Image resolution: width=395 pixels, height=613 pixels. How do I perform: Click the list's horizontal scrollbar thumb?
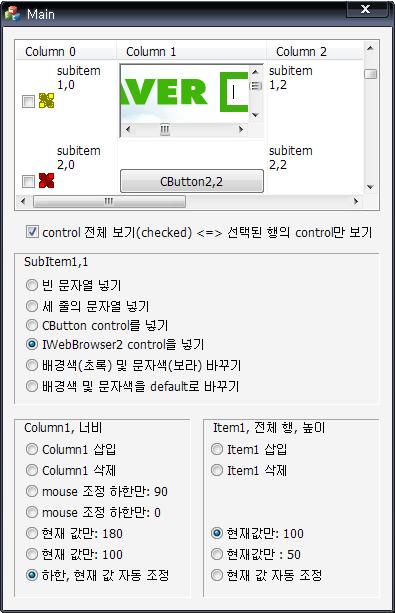click(x=109, y=201)
